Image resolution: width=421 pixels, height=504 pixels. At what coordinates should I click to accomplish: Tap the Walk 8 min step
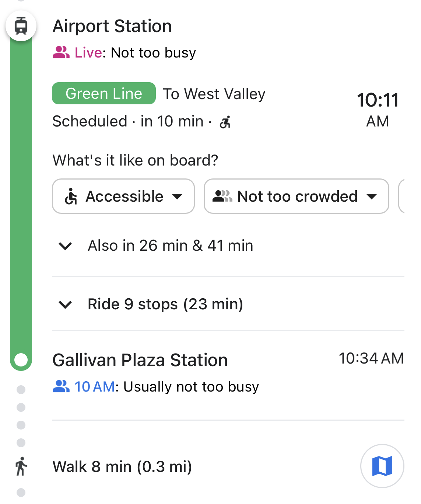point(122,467)
